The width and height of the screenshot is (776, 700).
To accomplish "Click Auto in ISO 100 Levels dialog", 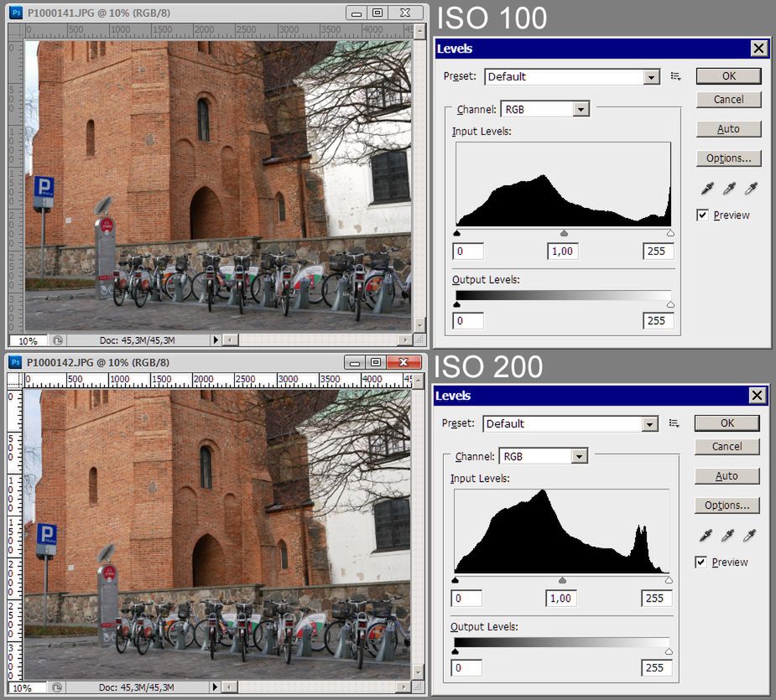I will coord(728,129).
